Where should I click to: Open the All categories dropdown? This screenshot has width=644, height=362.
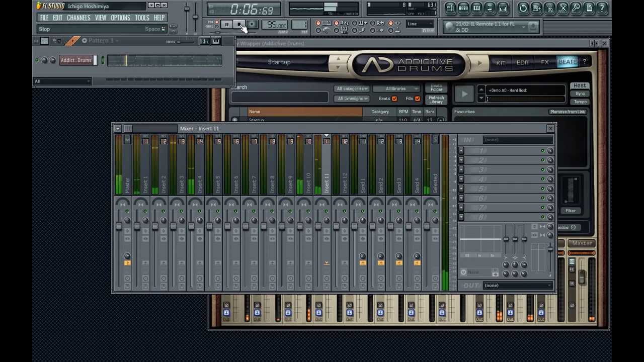(352, 89)
